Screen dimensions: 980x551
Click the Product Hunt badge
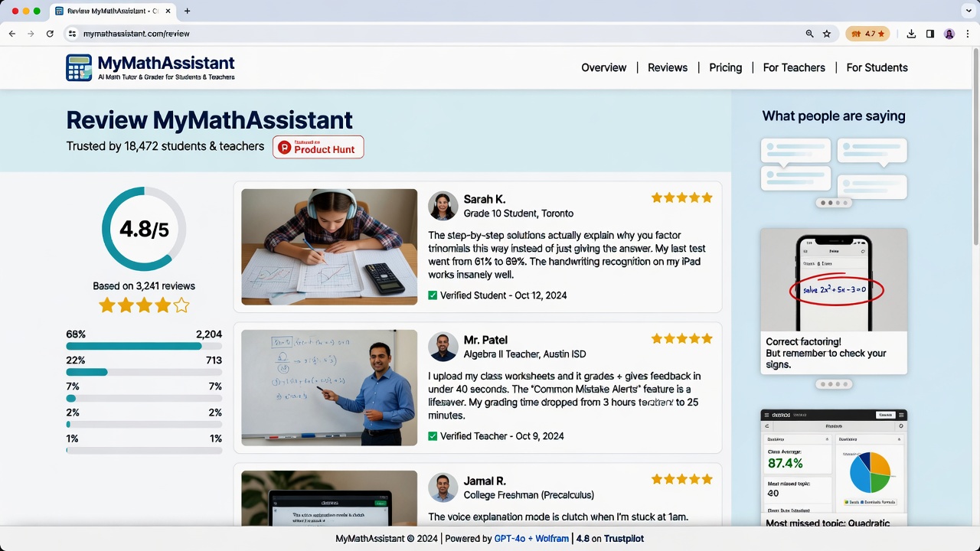click(x=318, y=147)
